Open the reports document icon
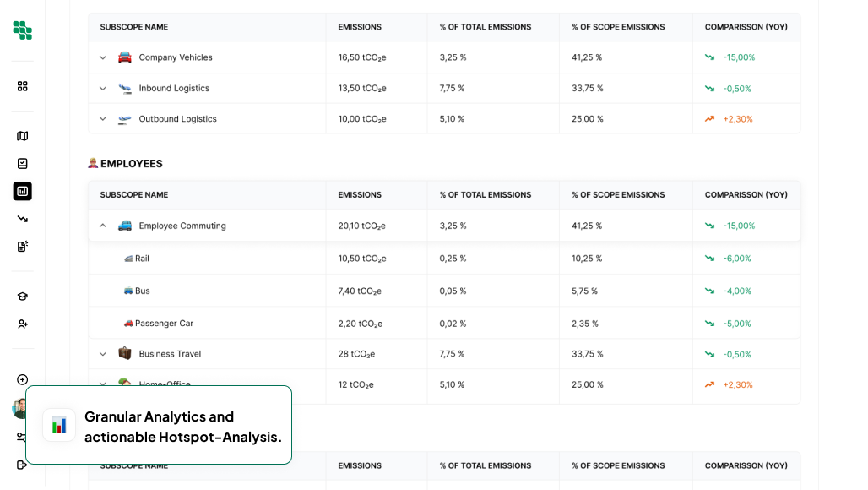 click(23, 247)
